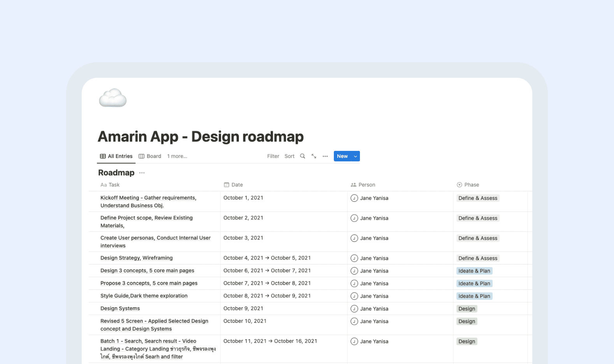Click the Task column header
614x364 pixels.
pos(110,185)
